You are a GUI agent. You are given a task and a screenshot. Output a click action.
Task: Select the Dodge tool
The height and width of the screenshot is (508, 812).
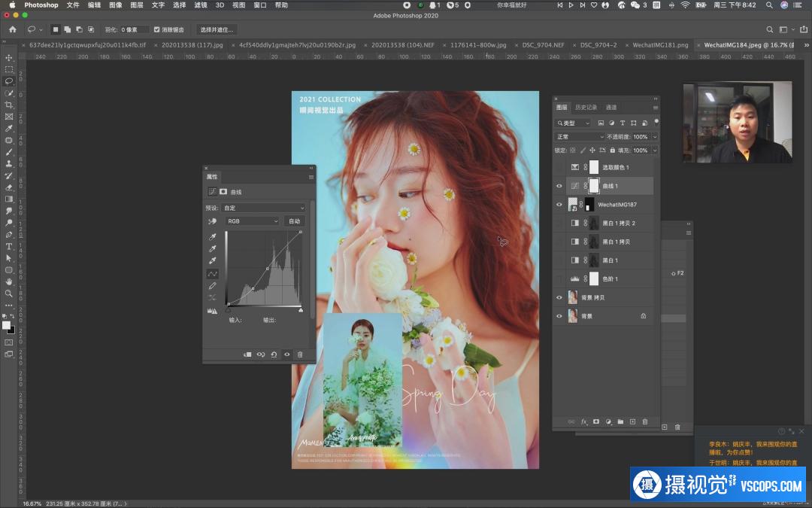(x=9, y=223)
